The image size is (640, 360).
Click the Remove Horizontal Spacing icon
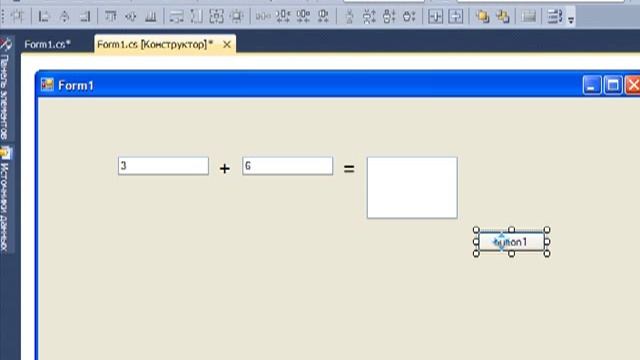click(x=323, y=16)
